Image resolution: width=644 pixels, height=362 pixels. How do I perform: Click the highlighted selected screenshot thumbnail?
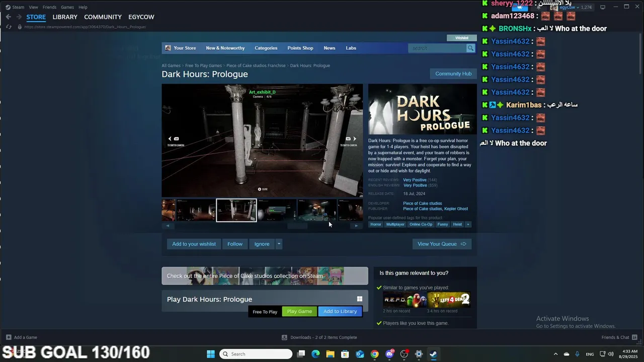click(236, 210)
